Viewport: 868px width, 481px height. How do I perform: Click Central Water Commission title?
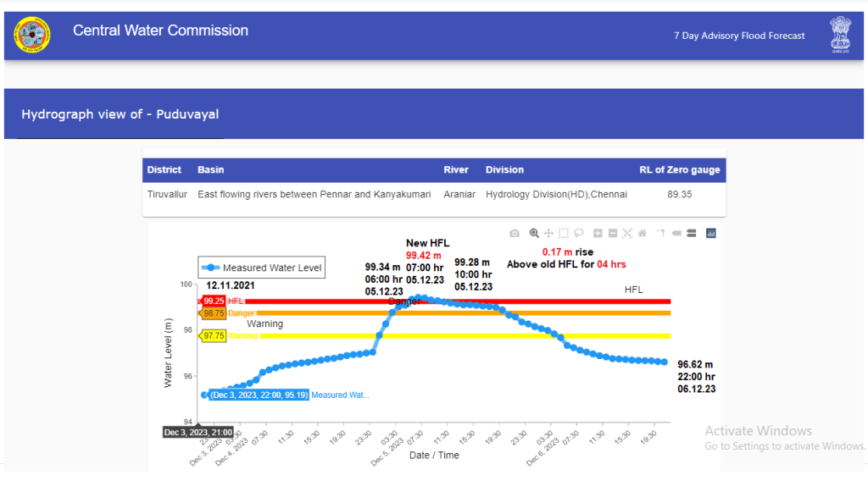pos(160,30)
